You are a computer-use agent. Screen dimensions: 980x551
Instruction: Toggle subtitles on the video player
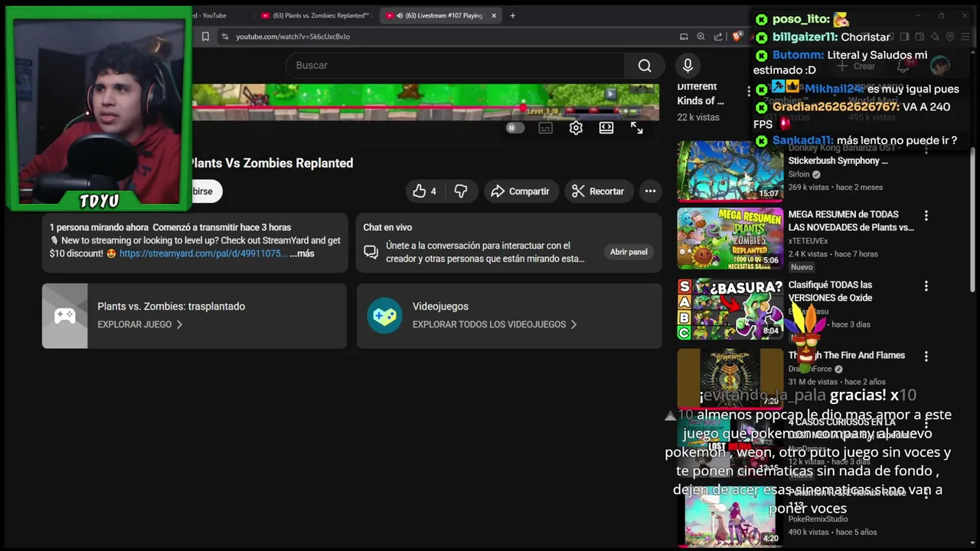point(545,129)
